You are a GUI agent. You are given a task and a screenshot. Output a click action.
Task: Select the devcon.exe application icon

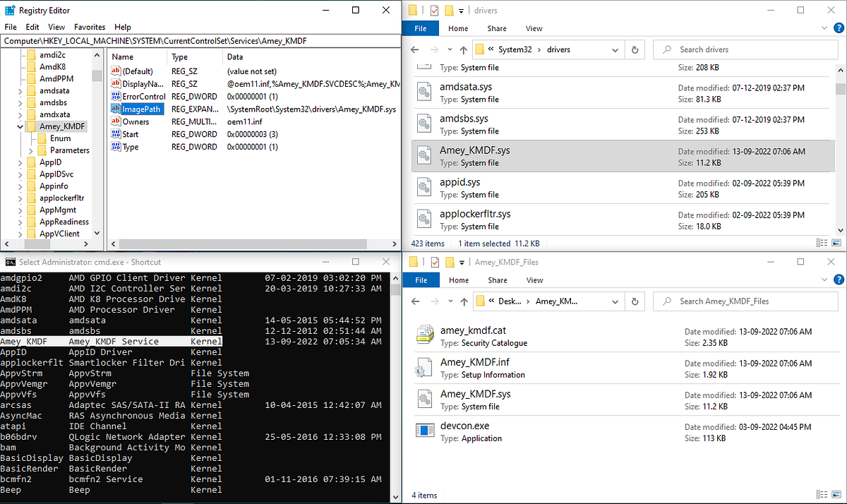(x=424, y=431)
